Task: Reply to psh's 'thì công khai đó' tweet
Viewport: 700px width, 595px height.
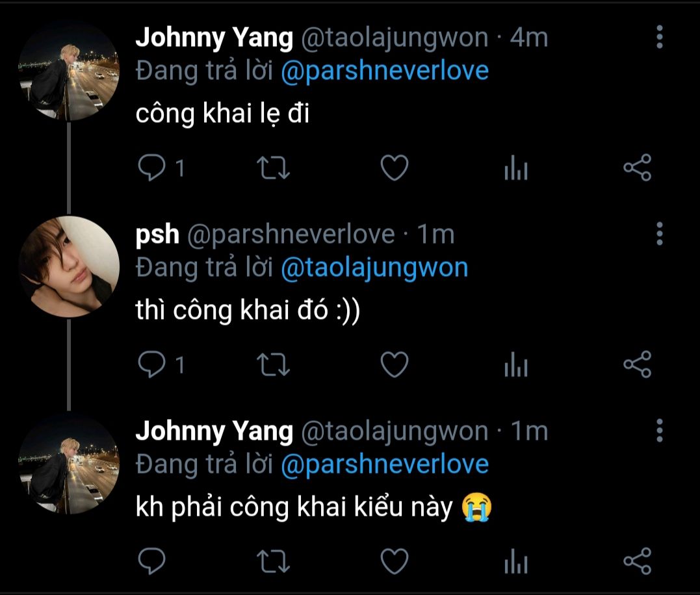Action: point(152,364)
